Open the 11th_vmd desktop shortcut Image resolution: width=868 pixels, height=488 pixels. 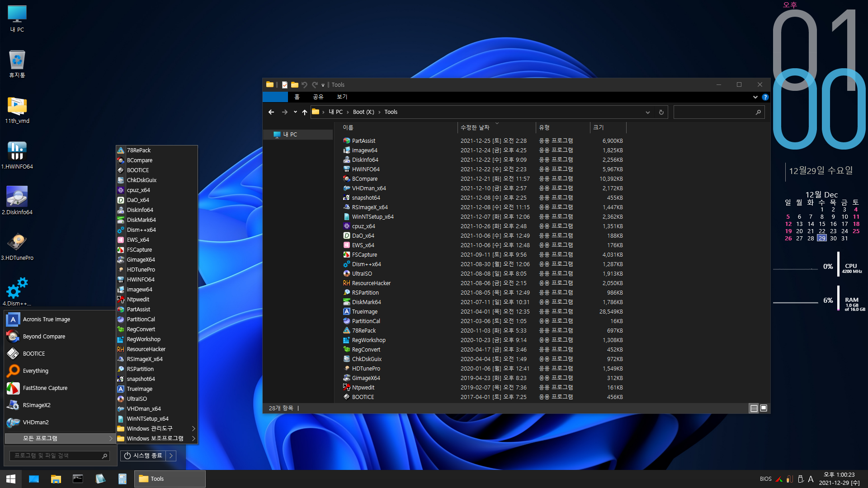pyautogui.click(x=17, y=110)
